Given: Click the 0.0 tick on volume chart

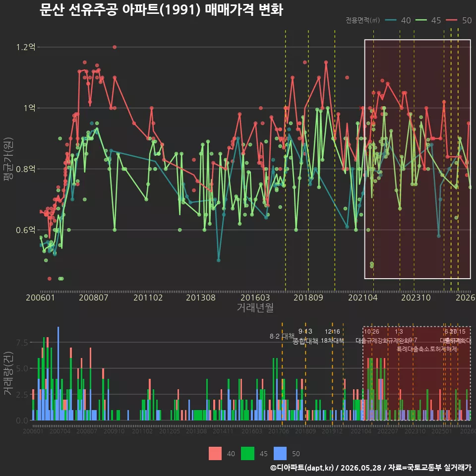Looking at the screenshot, I should point(21,420).
